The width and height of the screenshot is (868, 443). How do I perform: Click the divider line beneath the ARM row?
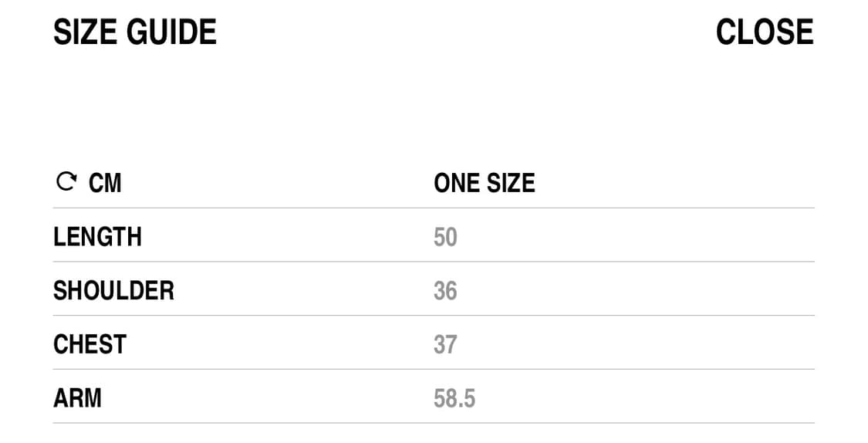pos(434,423)
